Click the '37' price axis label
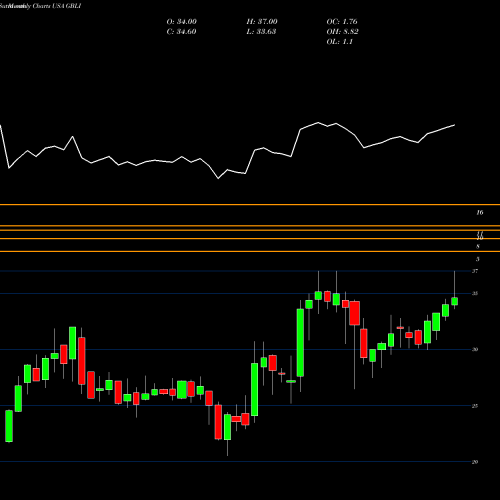The width and height of the screenshot is (500, 500). click(475, 271)
